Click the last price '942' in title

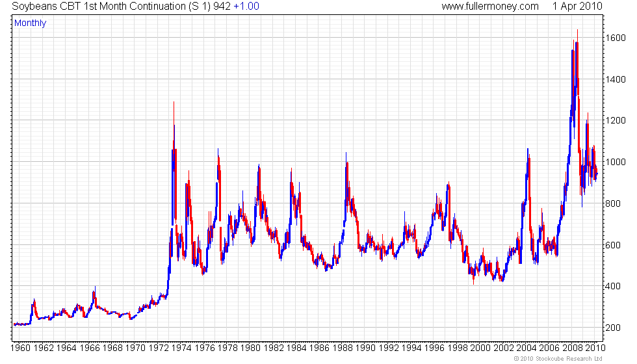point(222,6)
